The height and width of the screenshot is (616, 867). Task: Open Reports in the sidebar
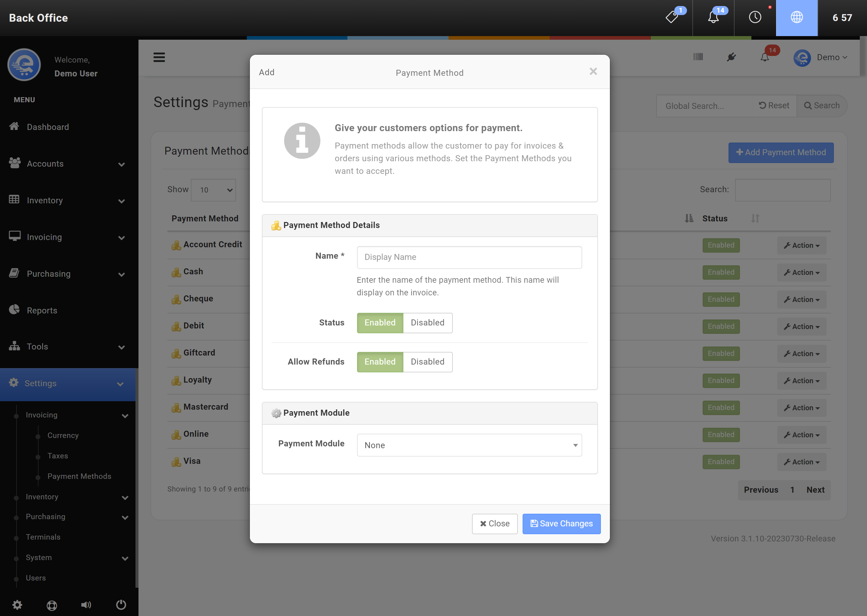click(x=42, y=310)
